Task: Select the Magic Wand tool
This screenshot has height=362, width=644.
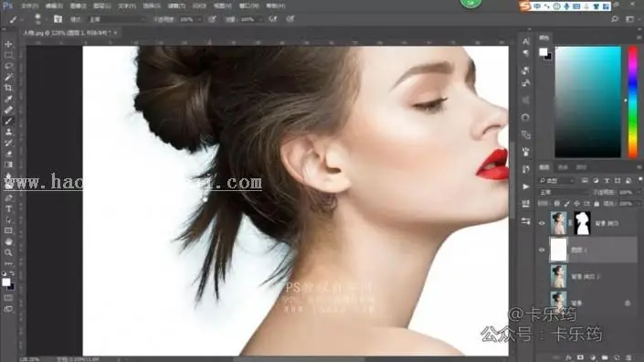Action: click(8, 77)
